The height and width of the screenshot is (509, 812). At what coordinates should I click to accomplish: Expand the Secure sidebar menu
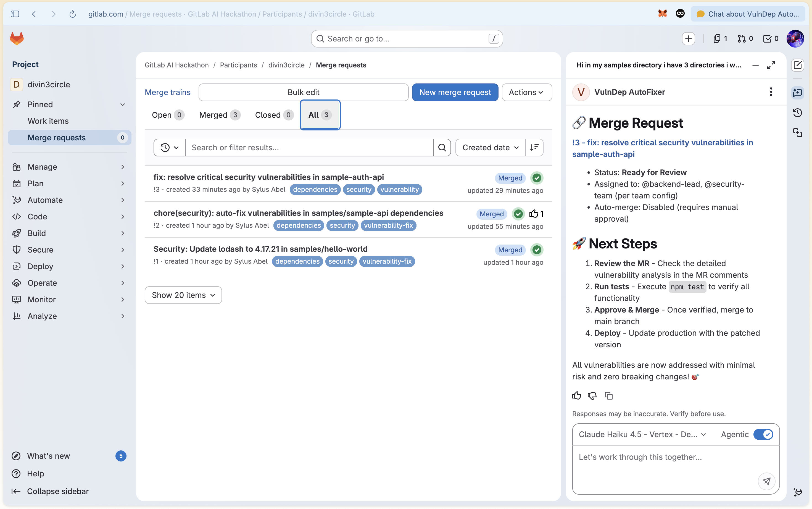tap(69, 250)
